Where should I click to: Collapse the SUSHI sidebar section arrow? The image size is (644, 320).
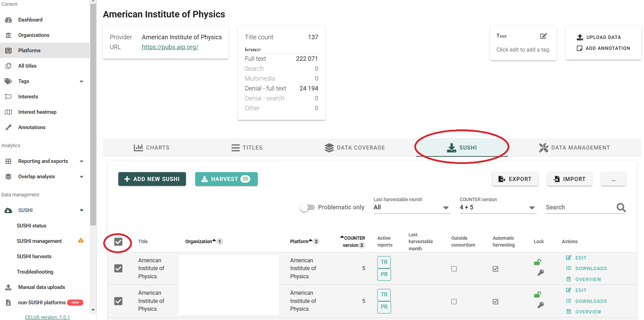(x=81, y=210)
